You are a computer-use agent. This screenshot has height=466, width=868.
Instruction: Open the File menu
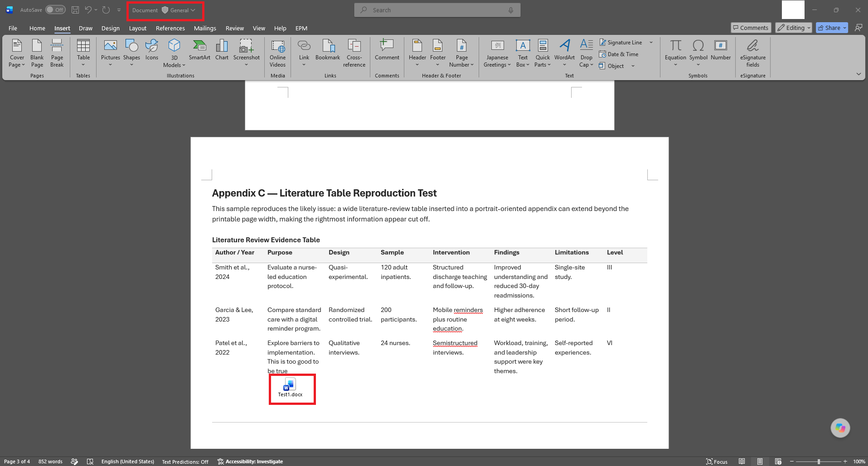pyautogui.click(x=13, y=28)
